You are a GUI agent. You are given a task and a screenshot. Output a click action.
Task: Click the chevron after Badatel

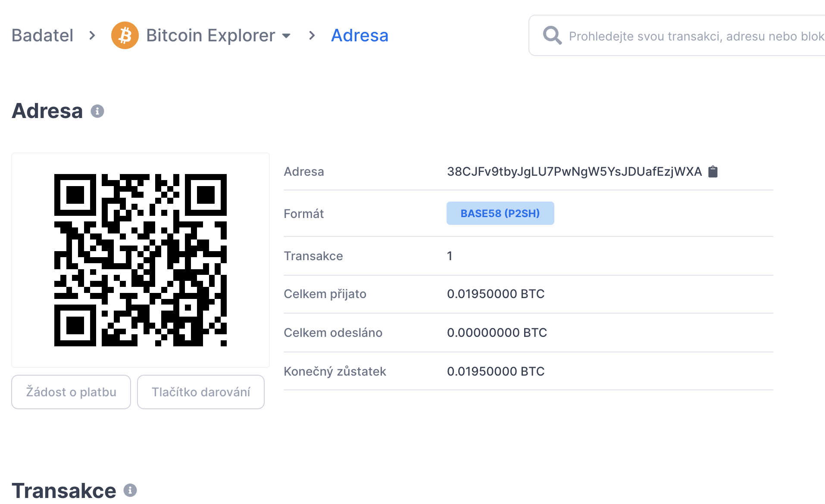(x=92, y=35)
